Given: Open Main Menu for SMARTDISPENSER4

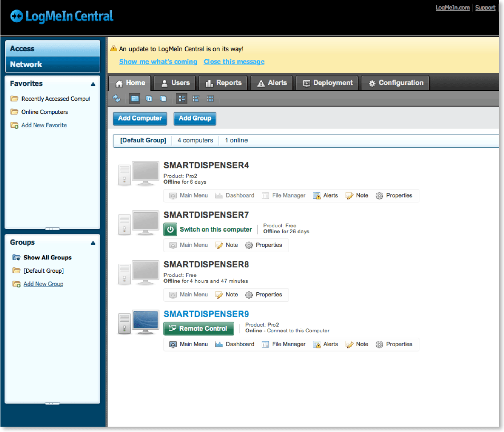Looking at the screenshot, I should (189, 196).
